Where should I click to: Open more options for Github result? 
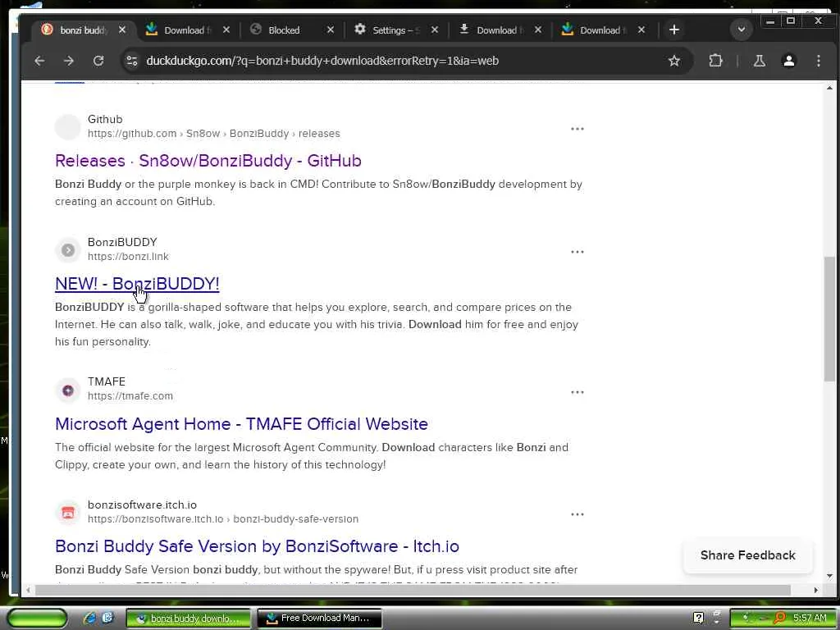point(577,129)
